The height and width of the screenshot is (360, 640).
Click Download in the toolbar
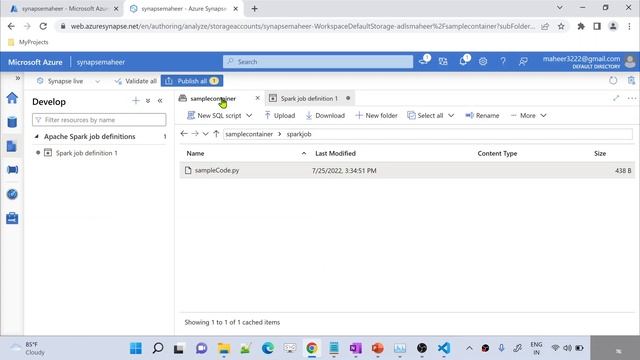325,116
